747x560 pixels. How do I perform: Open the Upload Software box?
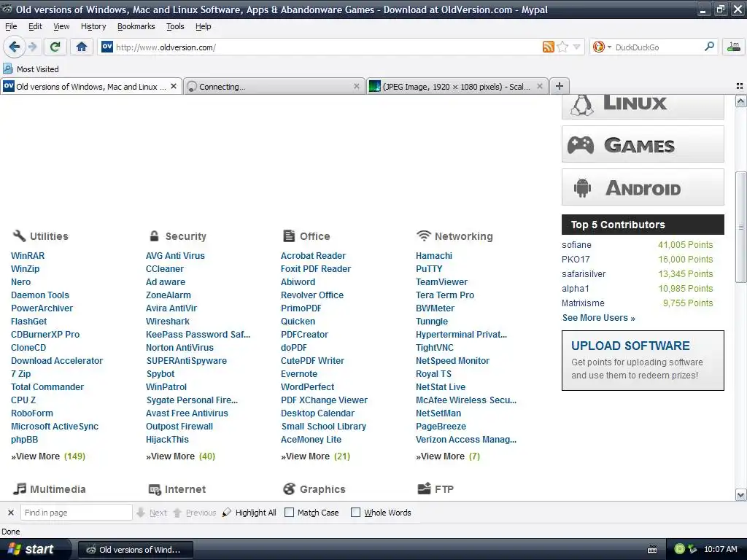click(643, 360)
